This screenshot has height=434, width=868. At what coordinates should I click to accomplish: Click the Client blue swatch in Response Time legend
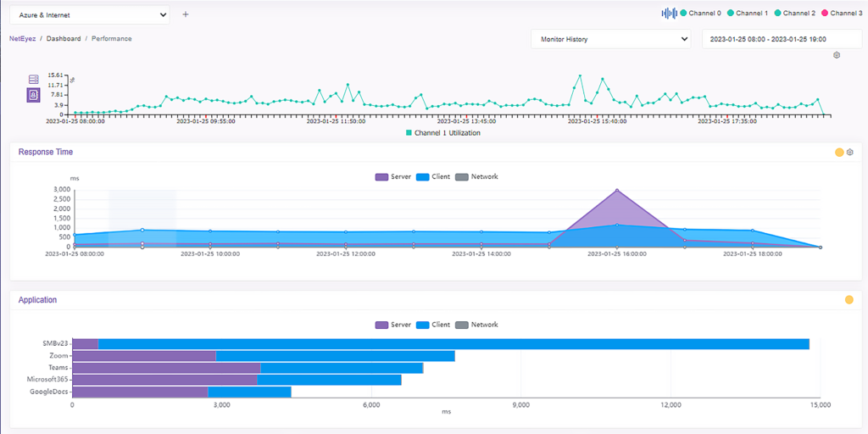(x=422, y=177)
